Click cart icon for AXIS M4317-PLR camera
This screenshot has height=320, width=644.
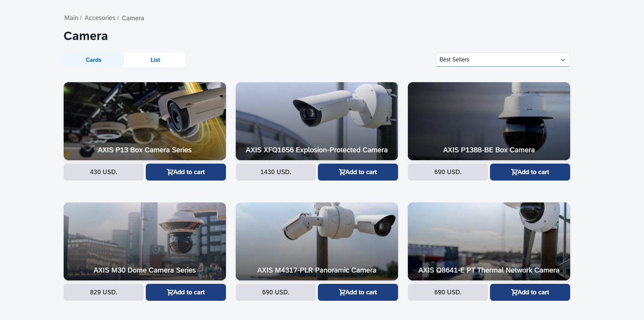click(x=342, y=292)
